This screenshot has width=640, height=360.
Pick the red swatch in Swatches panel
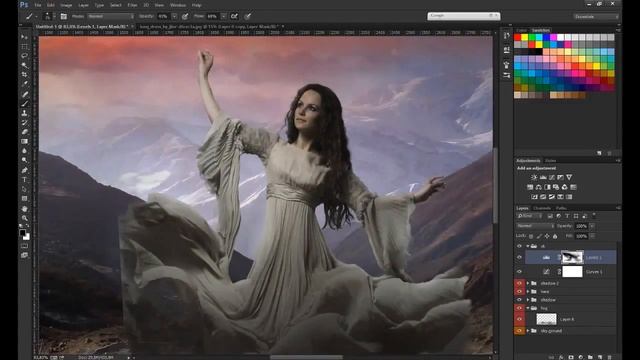point(518,37)
